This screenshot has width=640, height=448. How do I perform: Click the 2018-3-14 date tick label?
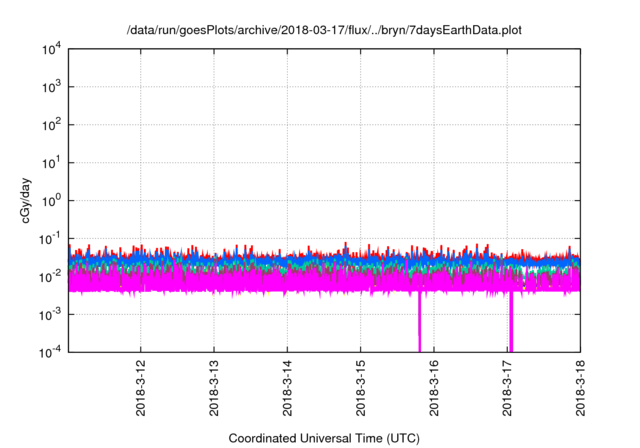(x=287, y=388)
